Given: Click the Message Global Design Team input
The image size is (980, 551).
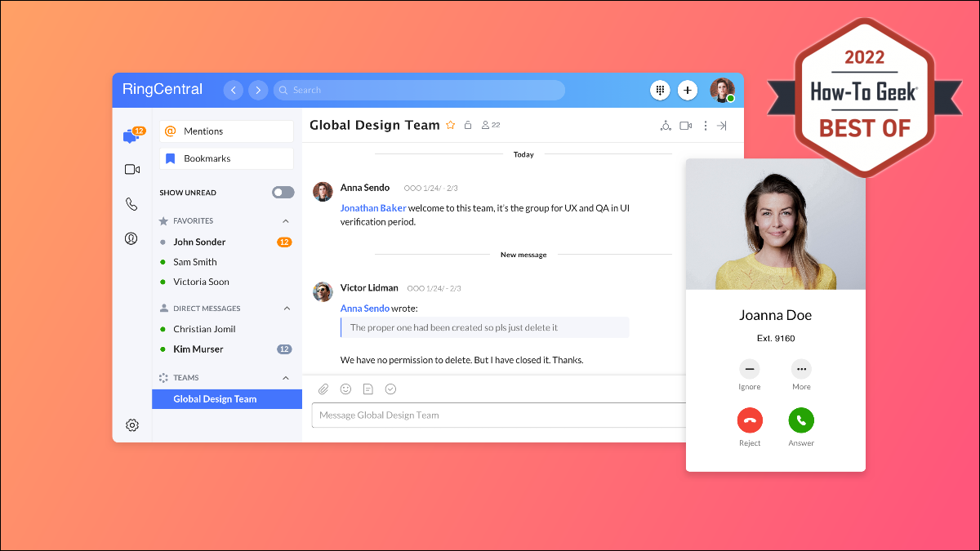Looking at the screenshot, I should [x=498, y=415].
